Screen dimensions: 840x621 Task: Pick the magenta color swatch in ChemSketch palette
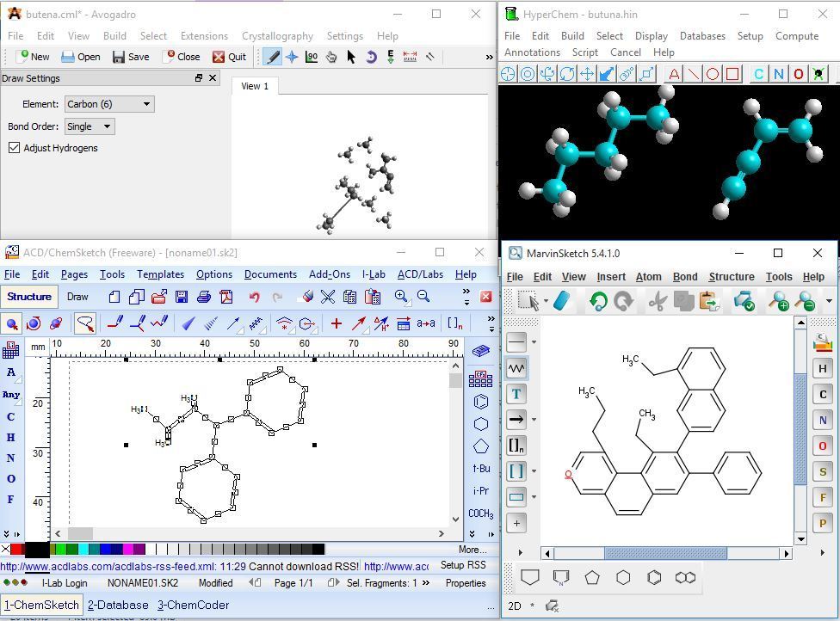click(x=127, y=550)
